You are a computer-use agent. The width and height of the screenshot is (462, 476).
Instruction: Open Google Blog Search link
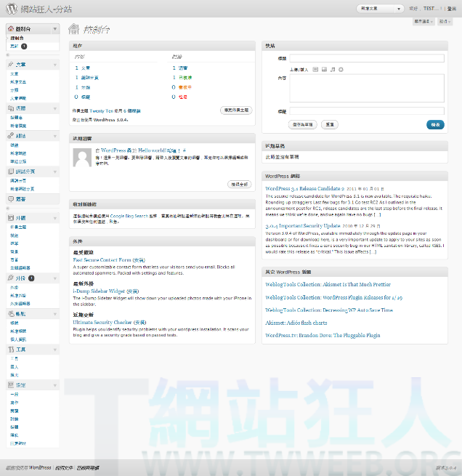tap(129, 216)
